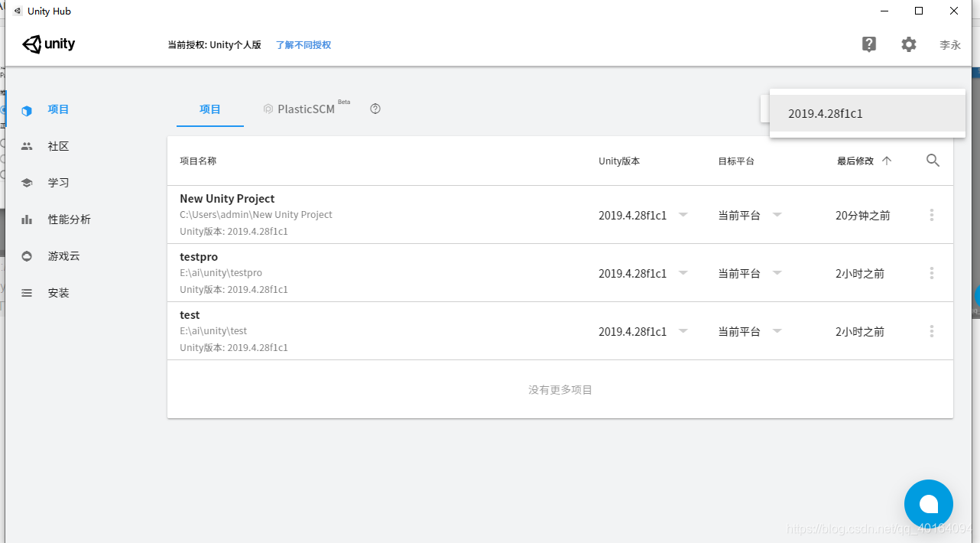Expand 当前平台 dropdown for testpro
This screenshot has height=543, width=980.
(x=777, y=273)
